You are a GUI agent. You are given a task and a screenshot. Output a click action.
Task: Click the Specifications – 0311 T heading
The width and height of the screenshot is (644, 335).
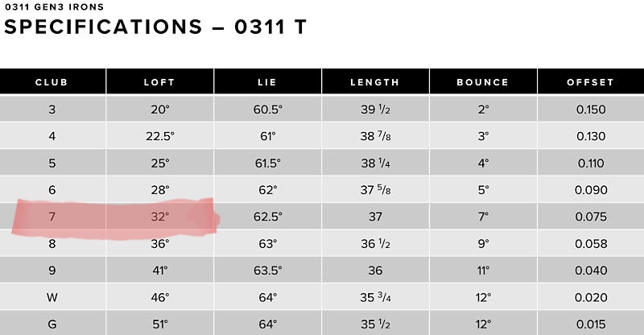tap(155, 27)
